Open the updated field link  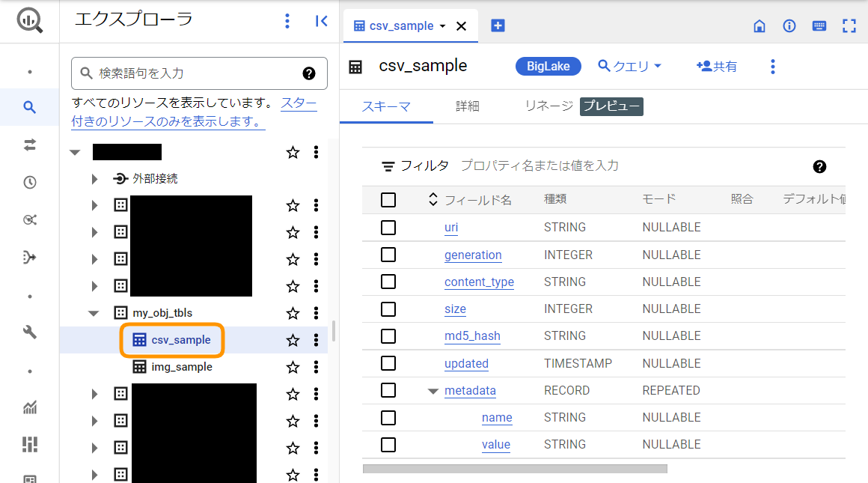pos(466,364)
